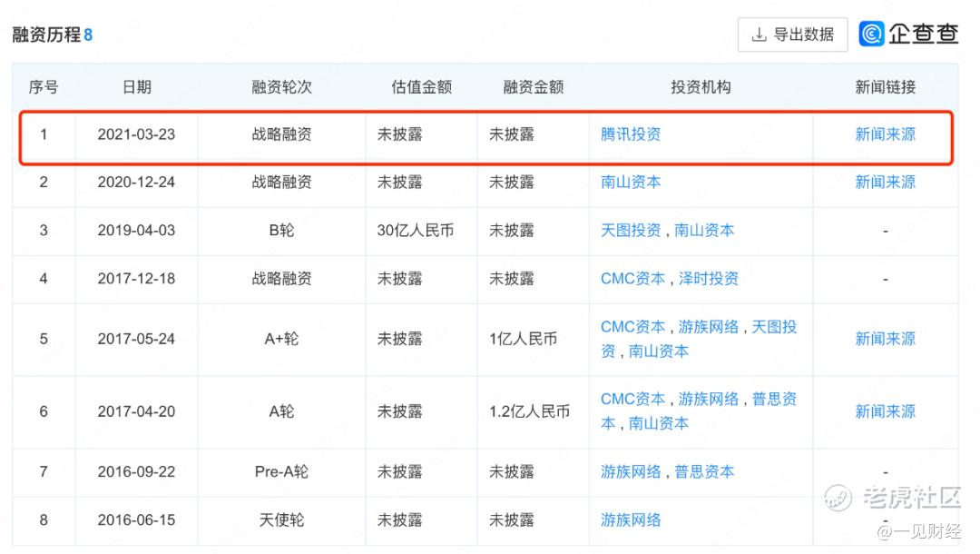Open 游族网络 link in A+轮 row
Viewport: 980px width, 554px height.
point(708,326)
